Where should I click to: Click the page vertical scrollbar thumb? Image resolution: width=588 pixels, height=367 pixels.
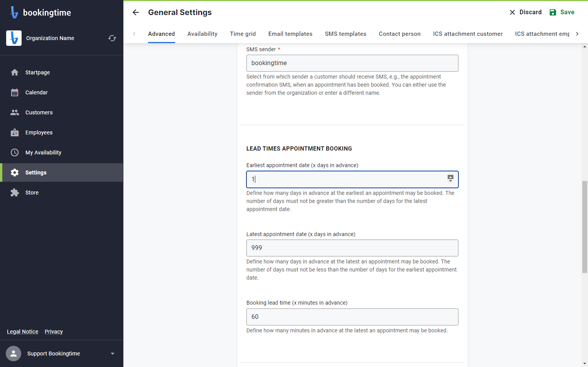585,227
